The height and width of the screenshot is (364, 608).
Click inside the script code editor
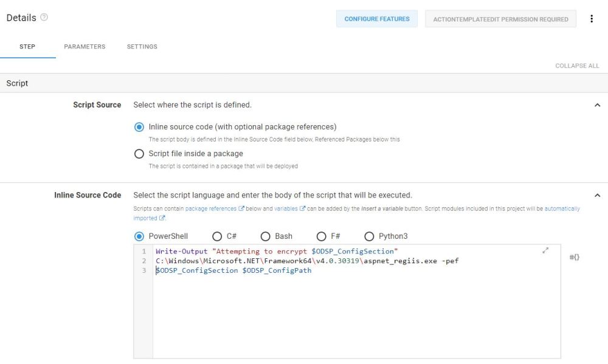347,304
